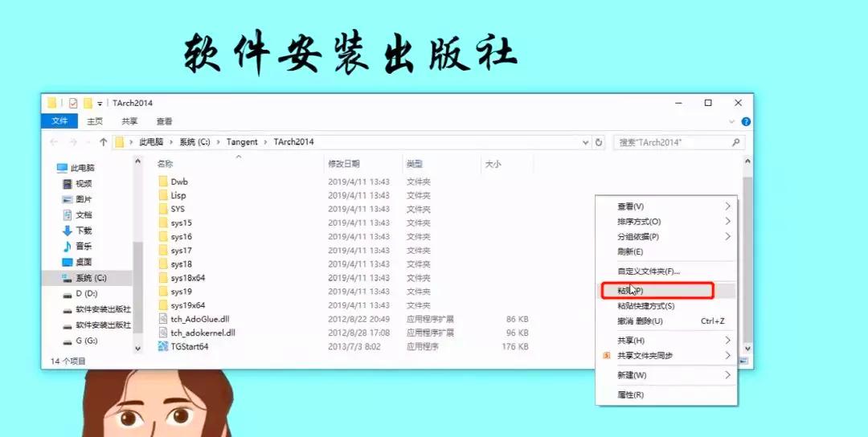
Task: Click the back navigation arrow
Action: point(54,142)
